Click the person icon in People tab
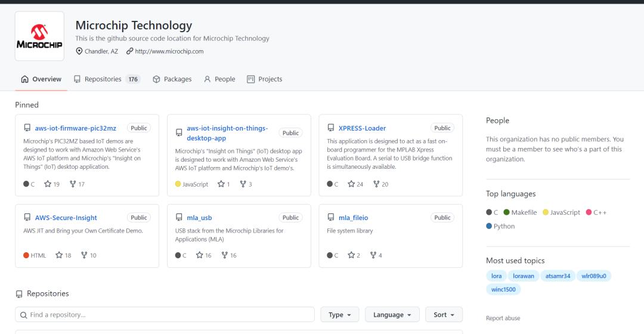This screenshot has width=644, height=334. [207, 79]
